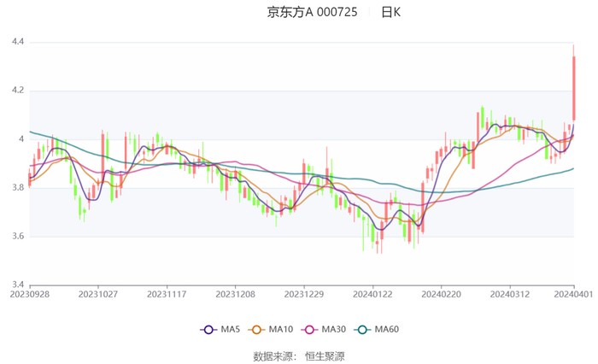Hide the MA60 teal line via legend

pos(363,329)
